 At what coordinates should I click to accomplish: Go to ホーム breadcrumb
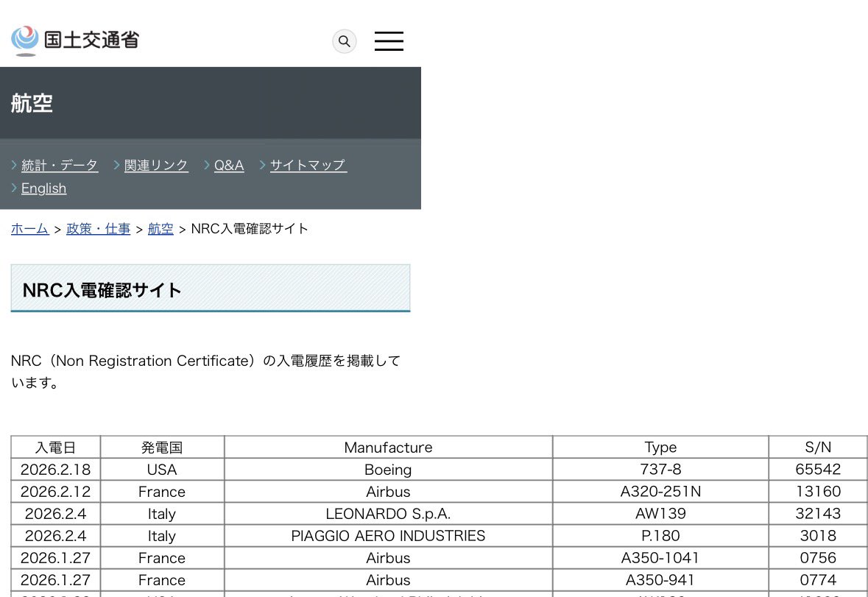(x=30, y=228)
